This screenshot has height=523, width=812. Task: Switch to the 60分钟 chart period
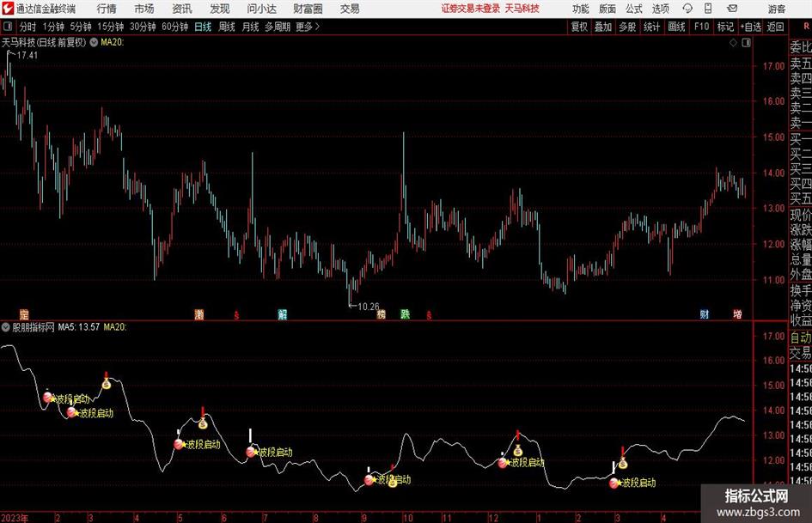pos(175,27)
